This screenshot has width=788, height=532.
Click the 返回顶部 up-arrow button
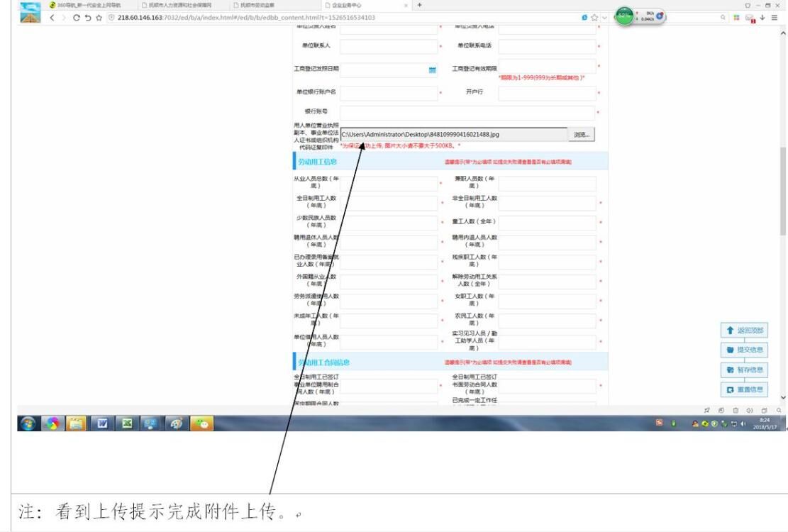tap(744, 330)
